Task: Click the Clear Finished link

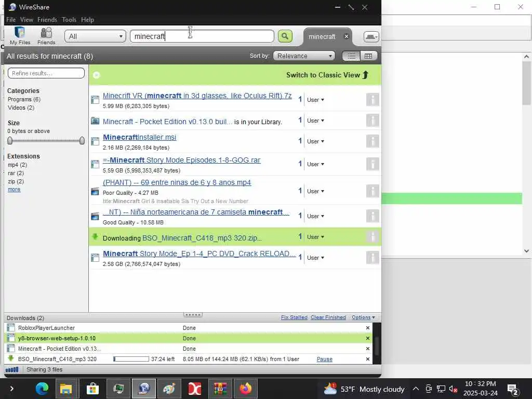Action: (x=328, y=317)
